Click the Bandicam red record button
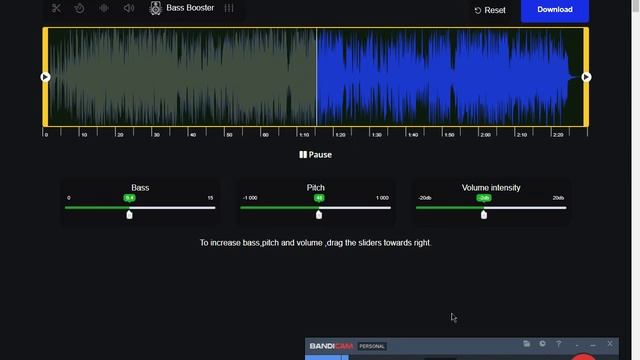The image size is (640, 360). 583,357
